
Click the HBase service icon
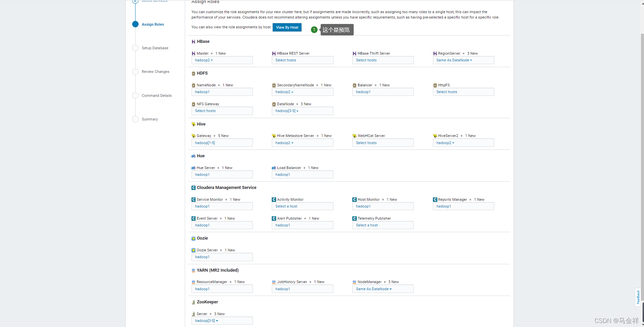[x=194, y=42]
